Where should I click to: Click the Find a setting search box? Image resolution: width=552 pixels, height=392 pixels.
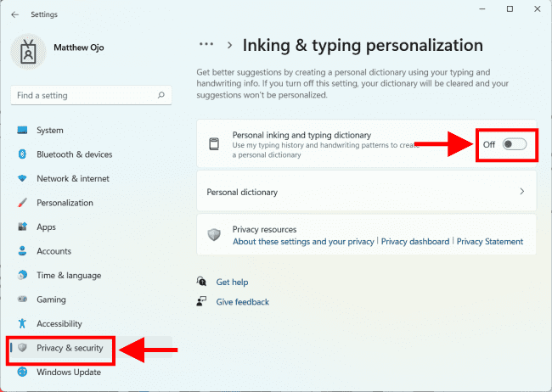click(85, 96)
